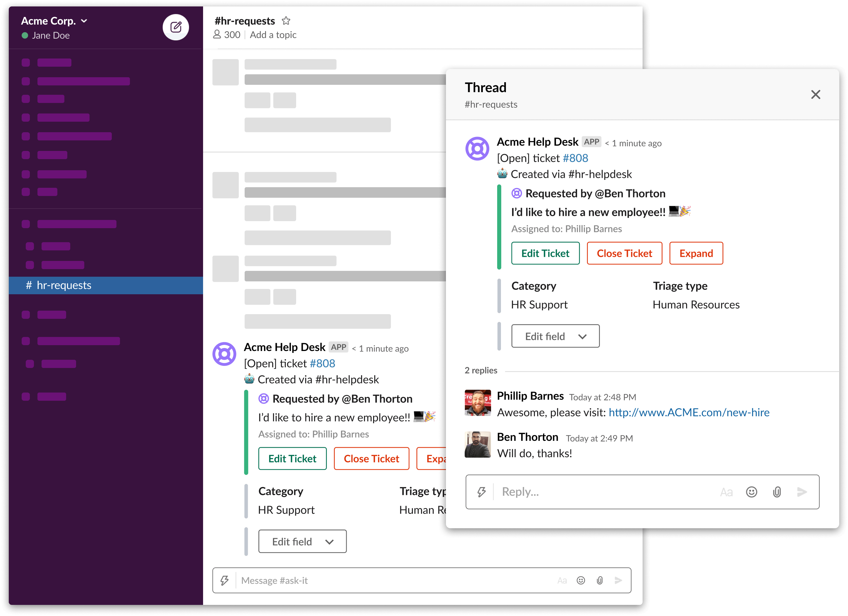Click the emoji icon in reply field

point(751,492)
